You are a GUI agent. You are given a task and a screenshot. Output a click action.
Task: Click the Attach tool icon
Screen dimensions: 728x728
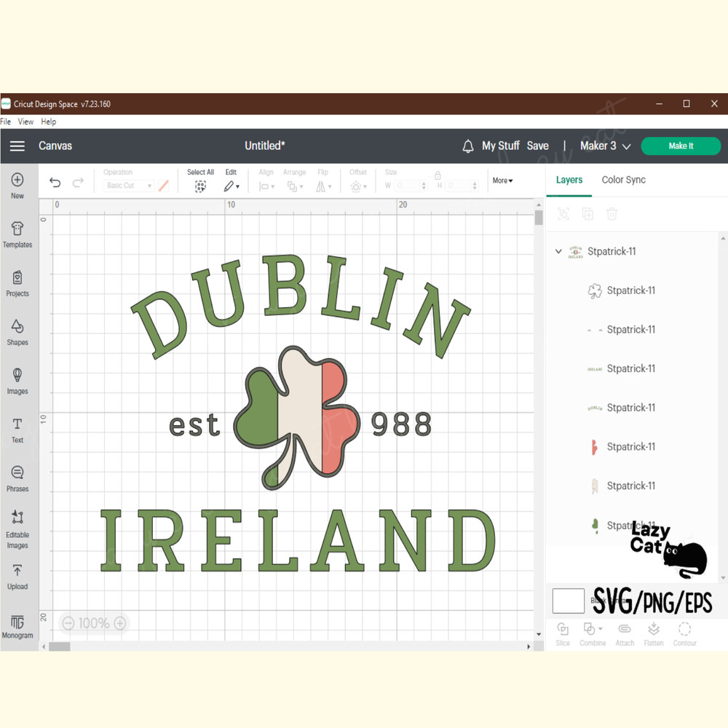(625, 632)
